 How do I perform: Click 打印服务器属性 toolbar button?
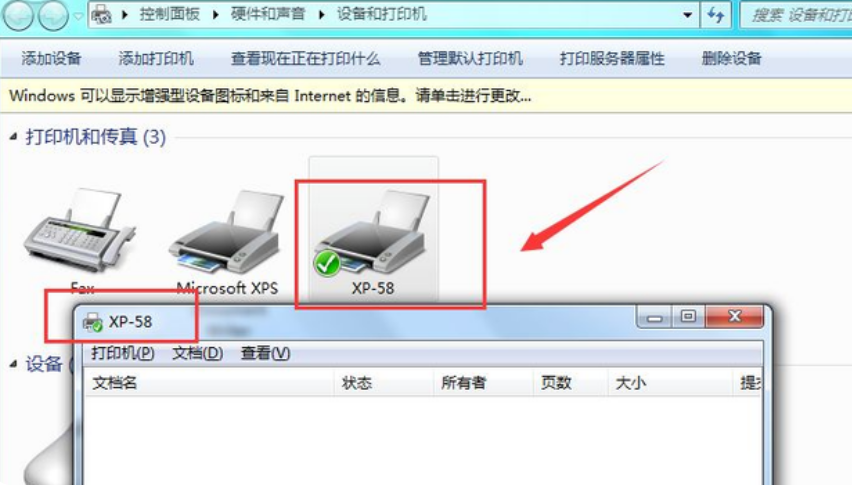coord(612,58)
